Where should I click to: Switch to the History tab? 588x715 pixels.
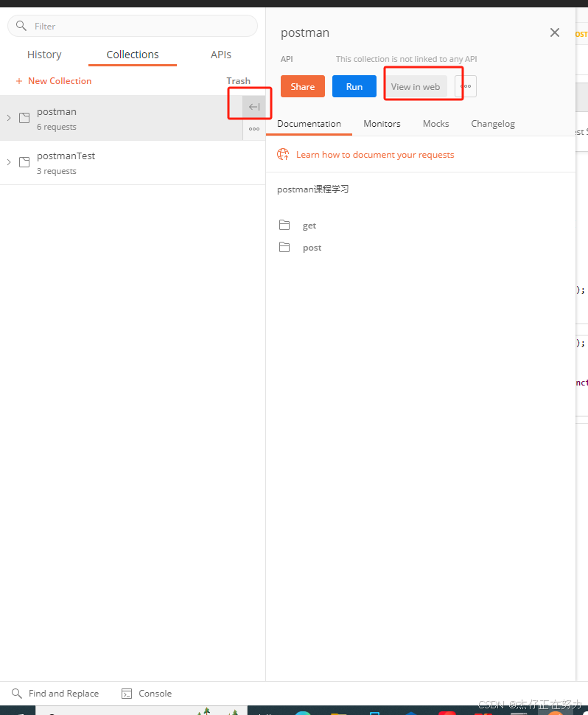(44, 55)
